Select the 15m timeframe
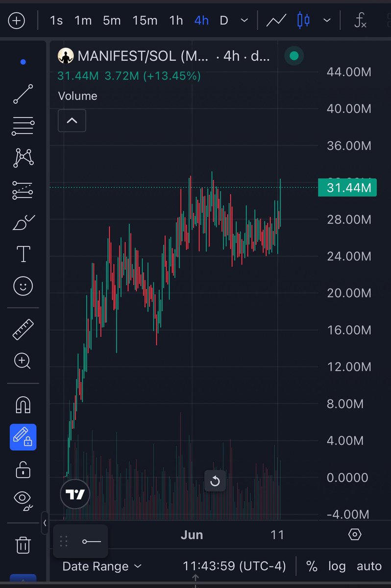 145,21
